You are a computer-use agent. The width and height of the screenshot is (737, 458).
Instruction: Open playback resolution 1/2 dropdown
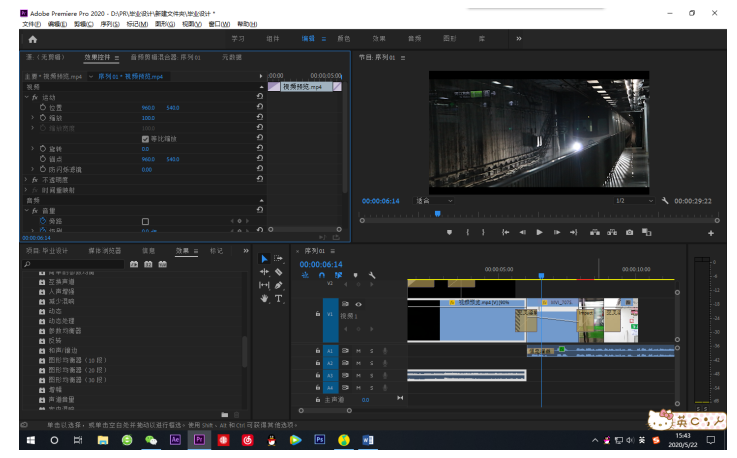click(x=634, y=201)
